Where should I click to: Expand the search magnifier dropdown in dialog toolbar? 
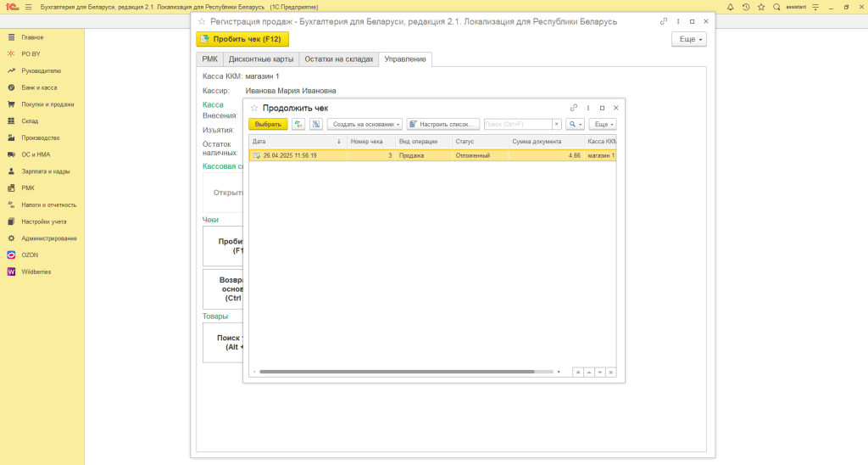click(x=576, y=124)
